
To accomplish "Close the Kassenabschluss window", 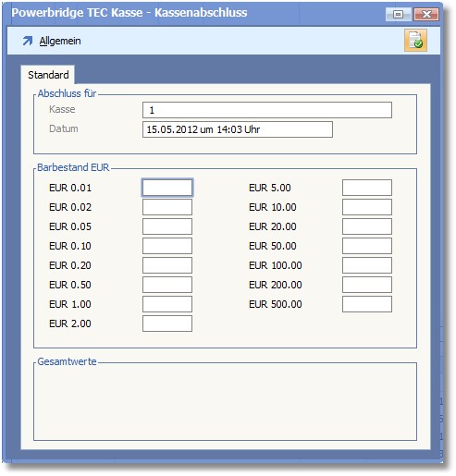I will click(426, 14).
